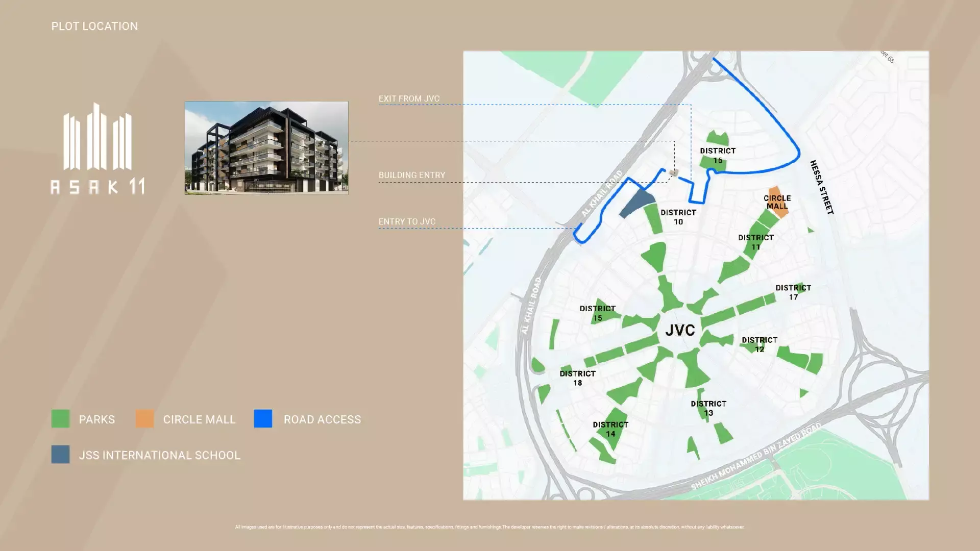Toggle the Parks green legend swatch

(x=61, y=419)
